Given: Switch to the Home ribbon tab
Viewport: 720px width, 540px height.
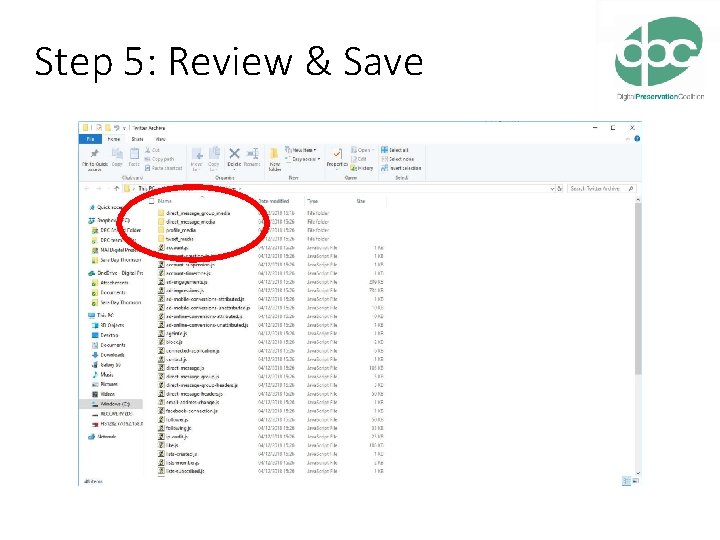Looking at the screenshot, I should (113, 139).
